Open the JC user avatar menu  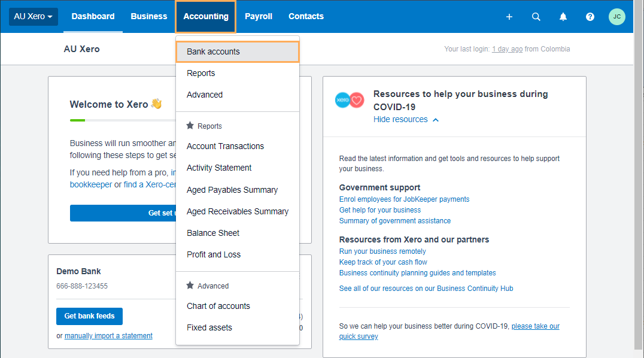pyautogui.click(x=617, y=17)
